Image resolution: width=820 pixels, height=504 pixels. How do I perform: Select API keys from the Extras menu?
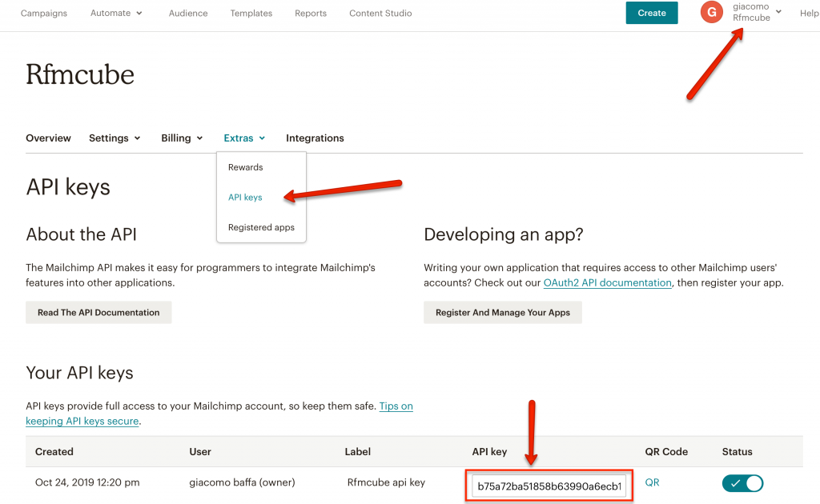(x=245, y=197)
